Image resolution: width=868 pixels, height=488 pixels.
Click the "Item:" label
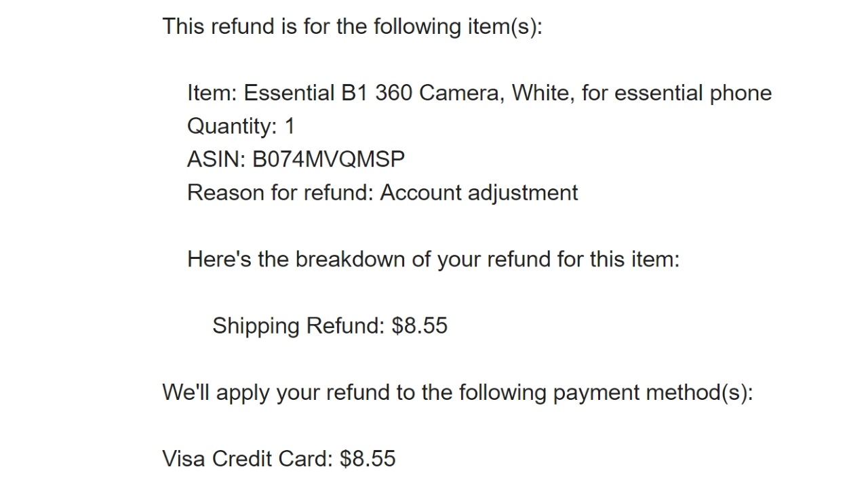coord(212,93)
